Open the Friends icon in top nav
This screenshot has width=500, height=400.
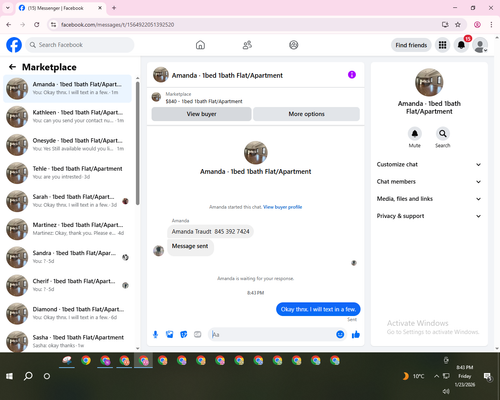coord(247,45)
